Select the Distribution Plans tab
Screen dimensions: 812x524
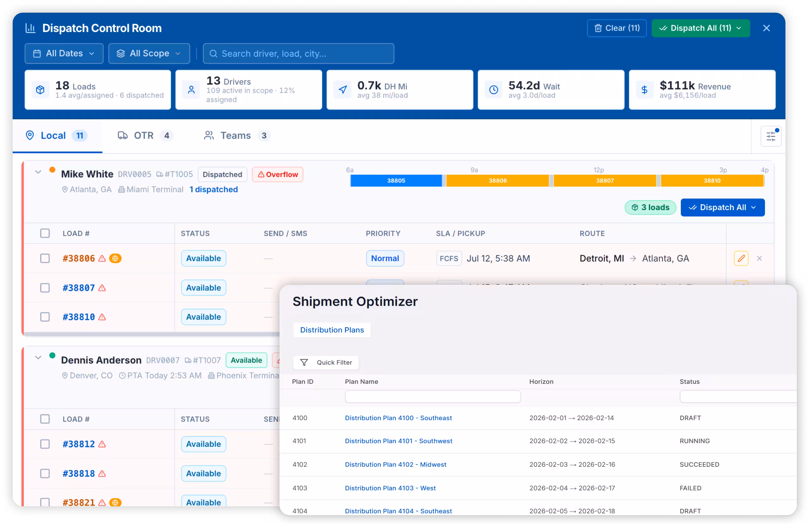coord(332,330)
